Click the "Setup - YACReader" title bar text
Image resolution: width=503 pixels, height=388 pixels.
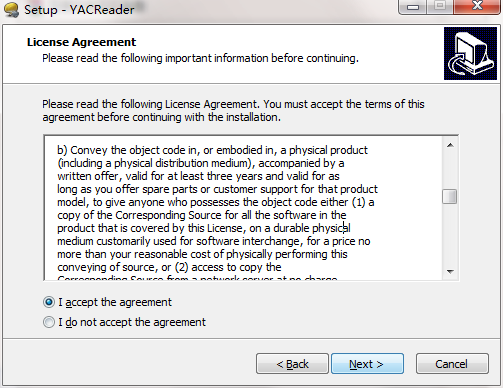[x=79, y=9]
